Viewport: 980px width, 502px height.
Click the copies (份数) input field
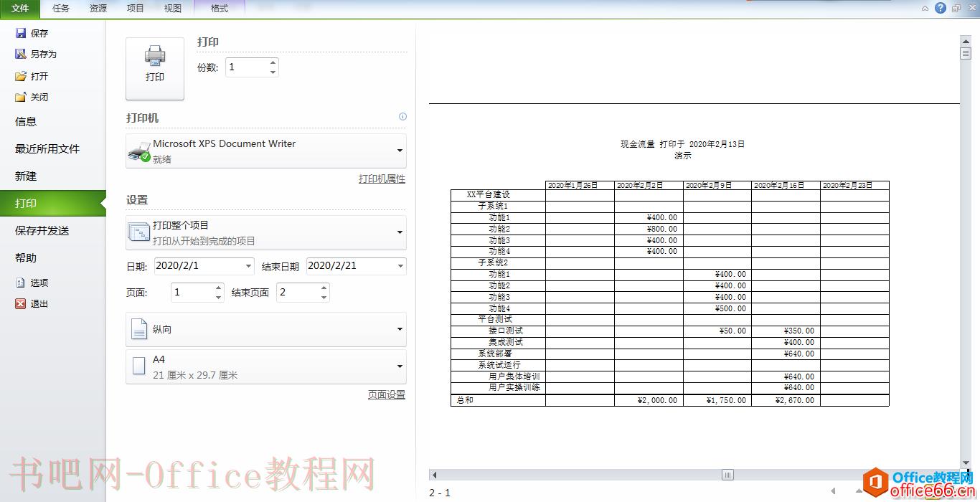point(246,67)
